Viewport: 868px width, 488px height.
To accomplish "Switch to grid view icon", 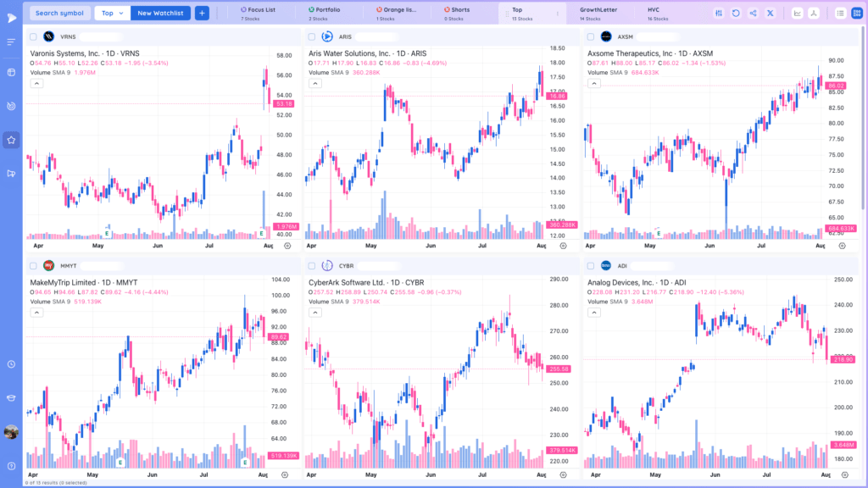I will pos(857,14).
